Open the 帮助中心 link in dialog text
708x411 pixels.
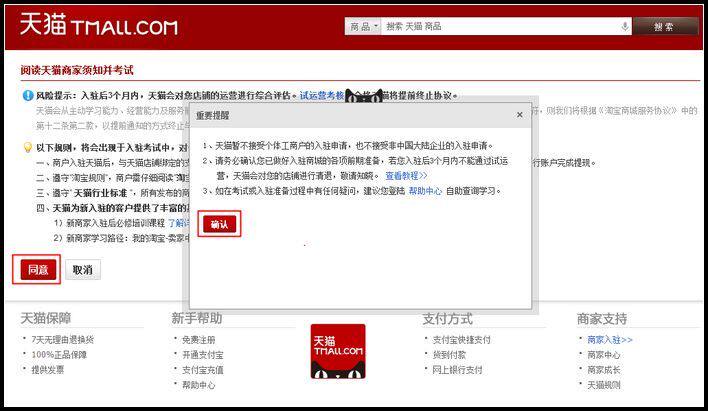[x=425, y=191]
